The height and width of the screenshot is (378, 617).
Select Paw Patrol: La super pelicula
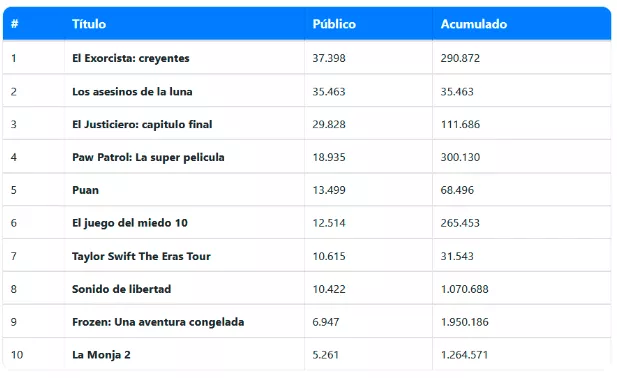tap(148, 157)
